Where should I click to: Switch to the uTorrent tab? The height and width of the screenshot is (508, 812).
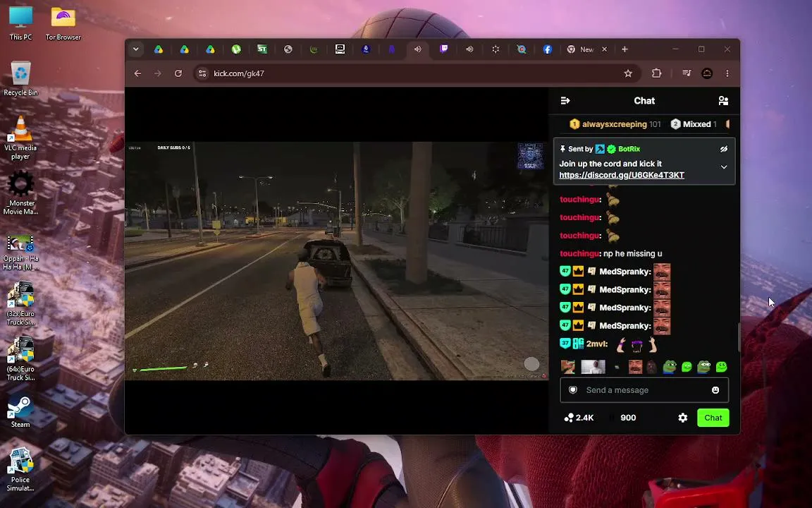(236, 49)
